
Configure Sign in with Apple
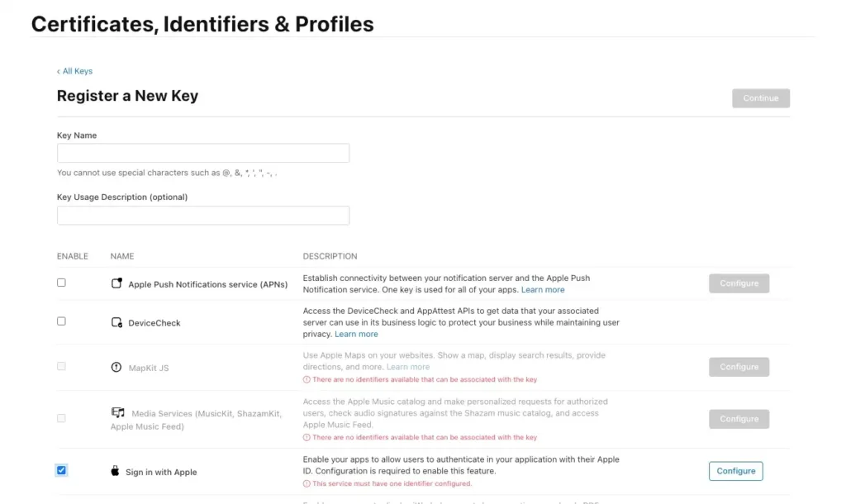pos(735,471)
